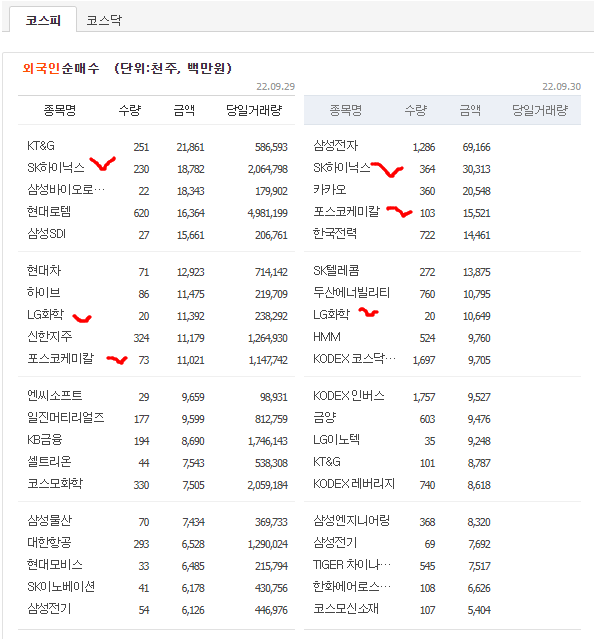
Task: Click KODEX 인버스 quantity 1,757
Action: point(424,397)
